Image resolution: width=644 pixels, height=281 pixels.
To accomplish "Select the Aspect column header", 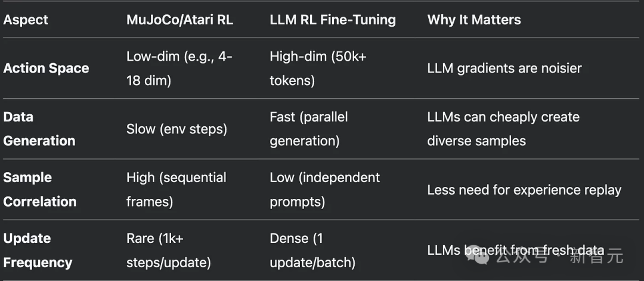I will pos(26,20).
